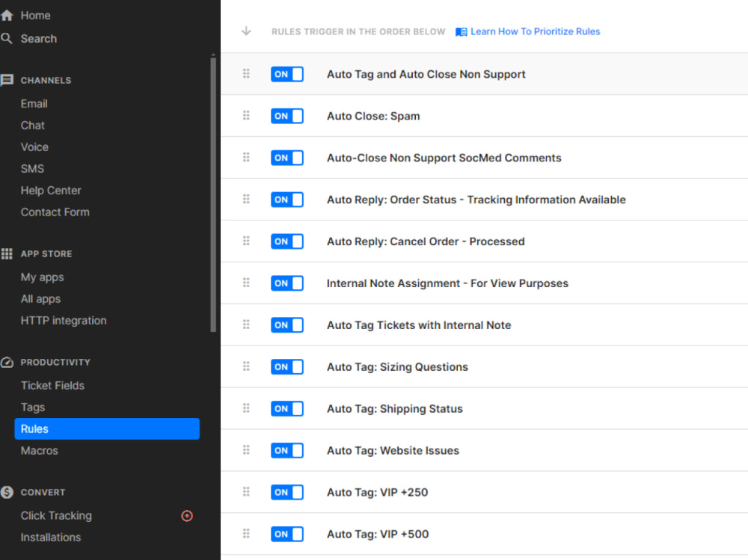
Task: Click drag handle of Internal Note Assignment rule
Action: point(246,283)
